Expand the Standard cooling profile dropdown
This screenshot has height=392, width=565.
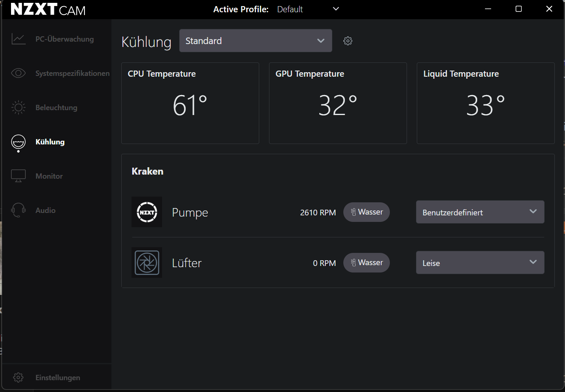point(256,41)
